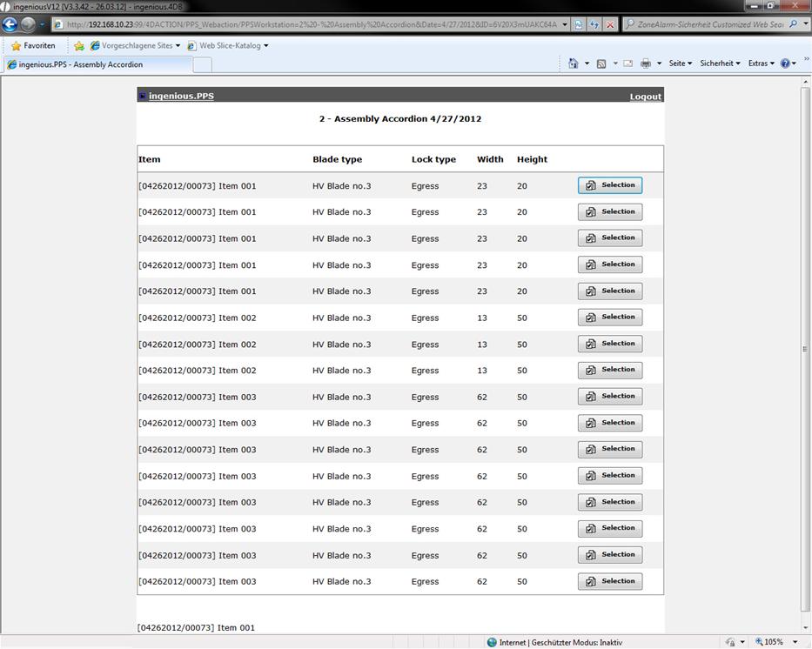Click the address bar URL field
812x649 pixels.
point(313,24)
